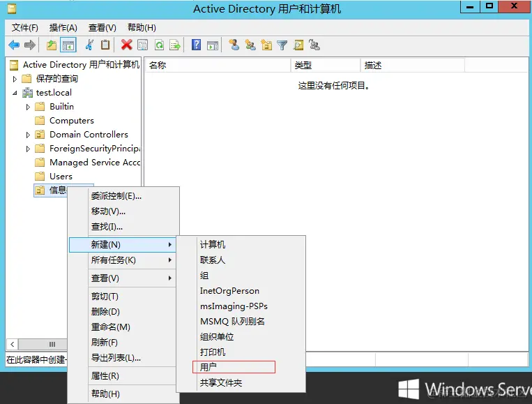Open the 所有任务(K) submenu
The width and height of the screenshot is (532, 404).
[x=123, y=260]
